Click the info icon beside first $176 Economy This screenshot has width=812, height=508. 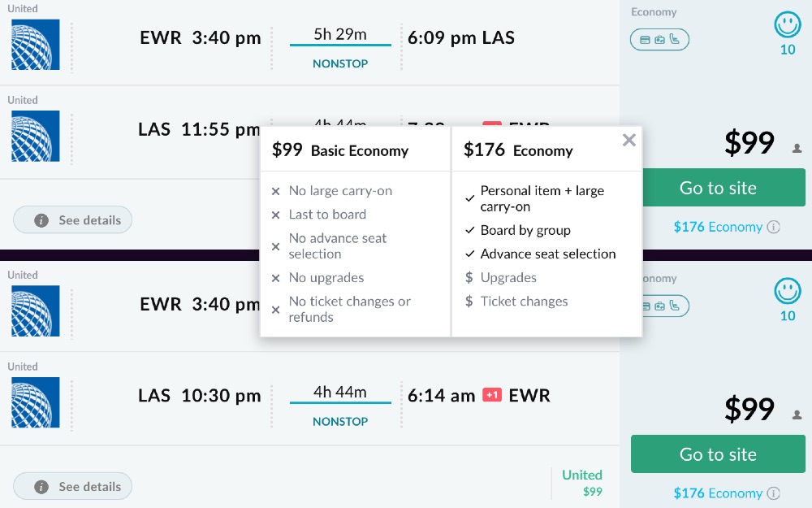[774, 228]
